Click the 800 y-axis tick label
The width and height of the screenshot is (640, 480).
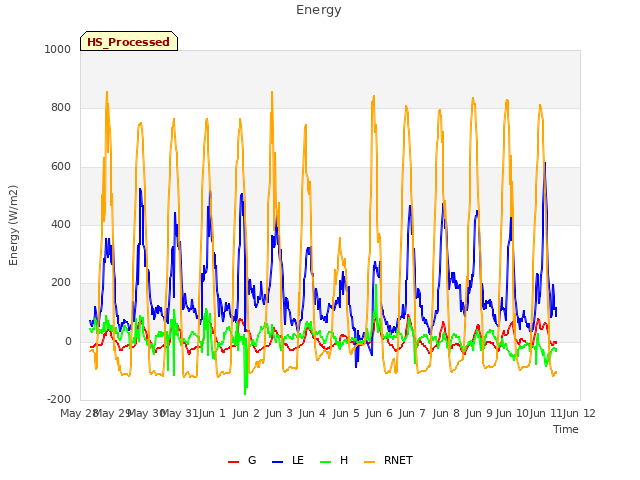[61, 108]
